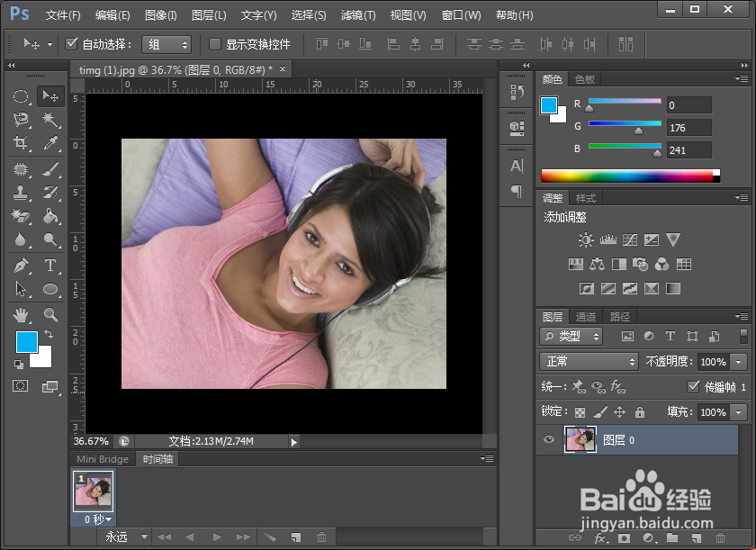This screenshot has width=756, height=550.
Task: Toggle lock all for layer
Action: [x=639, y=412]
